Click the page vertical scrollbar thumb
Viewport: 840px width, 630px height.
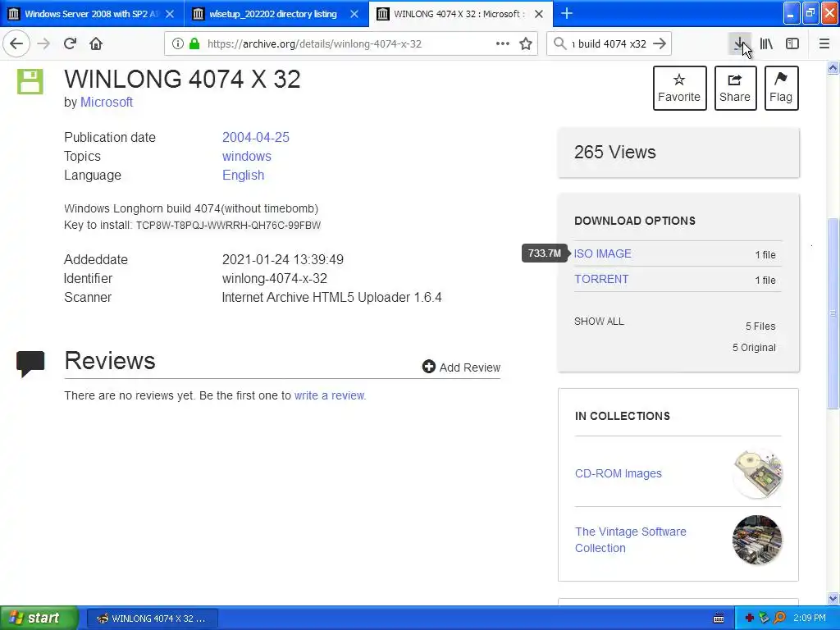[x=833, y=313]
